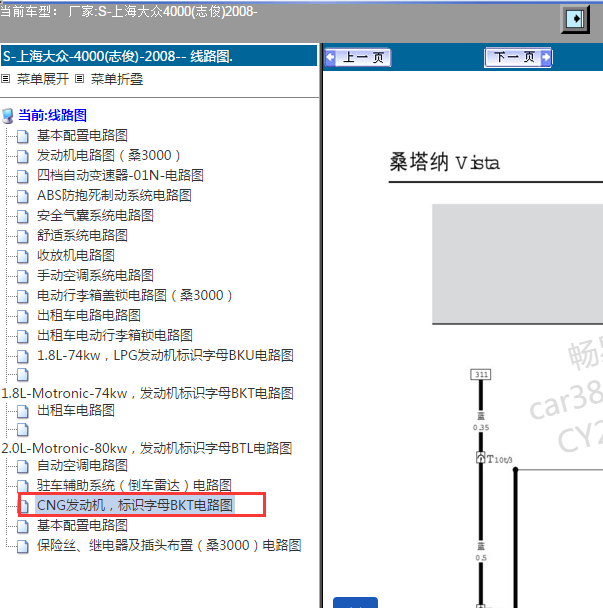The image size is (603, 608).
Task: Click the collapse icon before 菜单折叠
Action: click(x=79, y=79)
